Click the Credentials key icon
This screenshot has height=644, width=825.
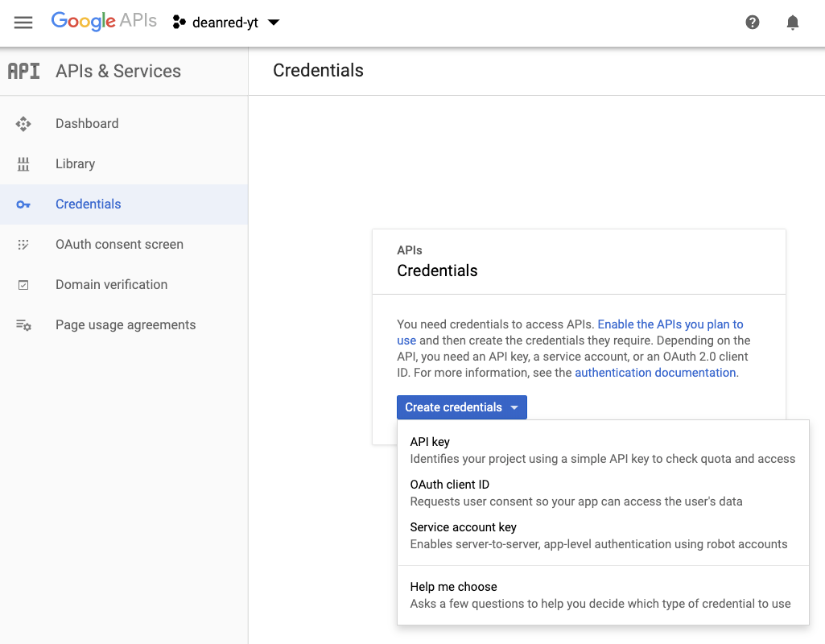click(x=23, y=204)
